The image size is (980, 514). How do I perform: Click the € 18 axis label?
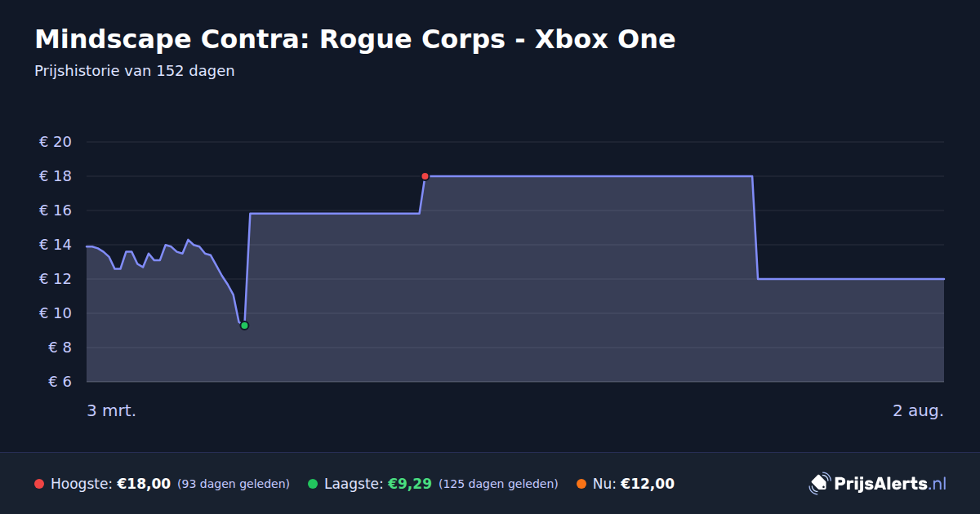click(x=56, y=176)
